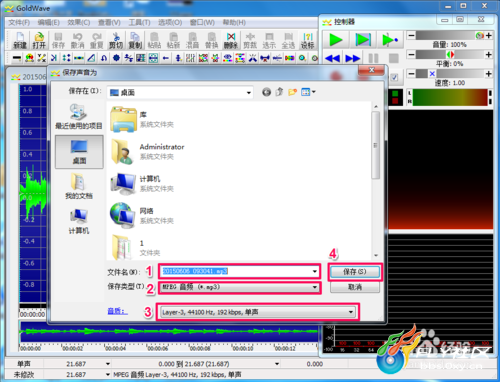
Task: Open the 文件(F) menu
Action: tap(19, 23)
